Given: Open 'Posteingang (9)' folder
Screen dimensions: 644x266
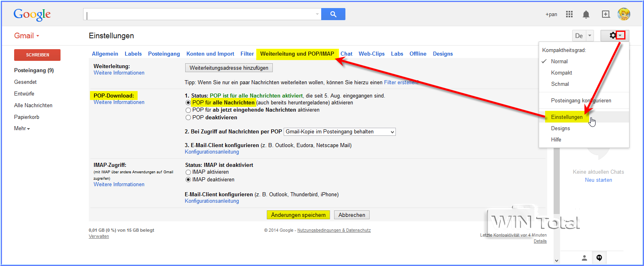Looking at the screenshot, I should point(34,70).
